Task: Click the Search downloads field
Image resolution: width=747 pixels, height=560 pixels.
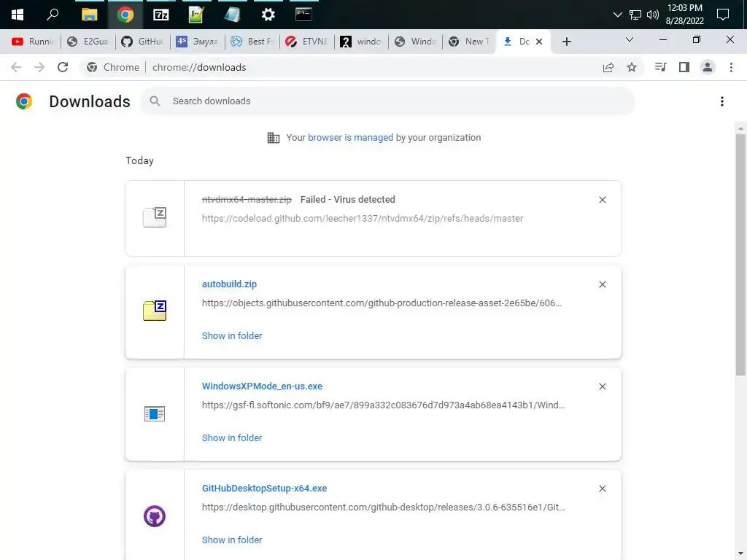Action: coord(388,101)
